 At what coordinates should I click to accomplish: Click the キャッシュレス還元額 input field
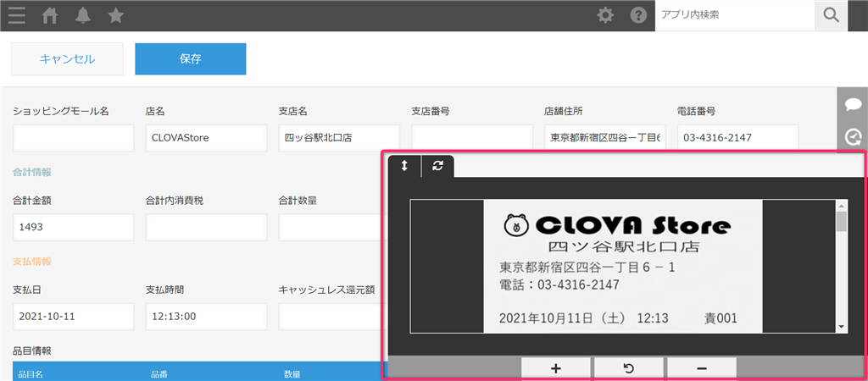pyautogui.click(x=329, y=317)
